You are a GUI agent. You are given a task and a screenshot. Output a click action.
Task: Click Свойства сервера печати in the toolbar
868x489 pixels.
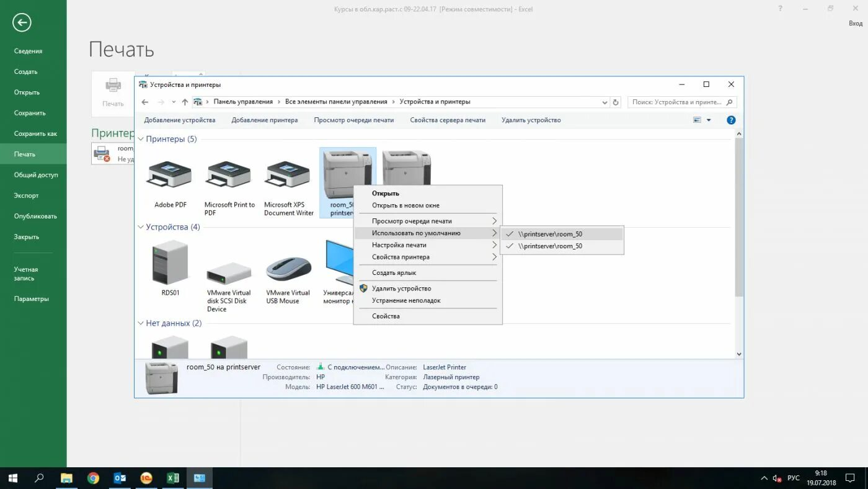coord(448,120)
